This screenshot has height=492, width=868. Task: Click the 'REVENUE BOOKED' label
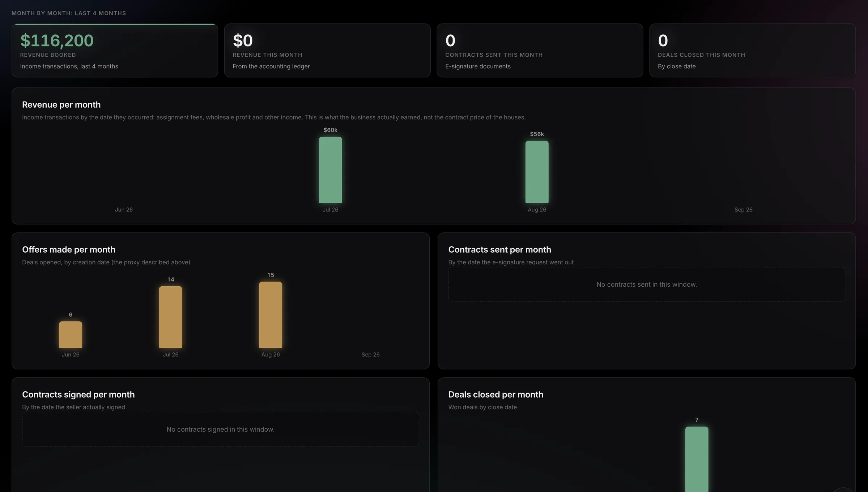tap(48, 55)
